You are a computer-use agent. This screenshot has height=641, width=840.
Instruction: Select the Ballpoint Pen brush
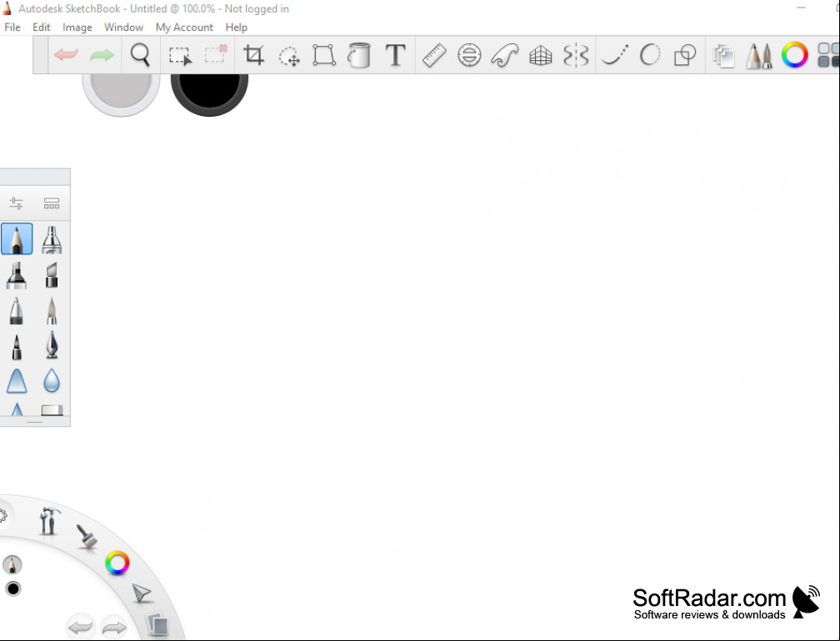pyautogui.click(x=16, y=311)
